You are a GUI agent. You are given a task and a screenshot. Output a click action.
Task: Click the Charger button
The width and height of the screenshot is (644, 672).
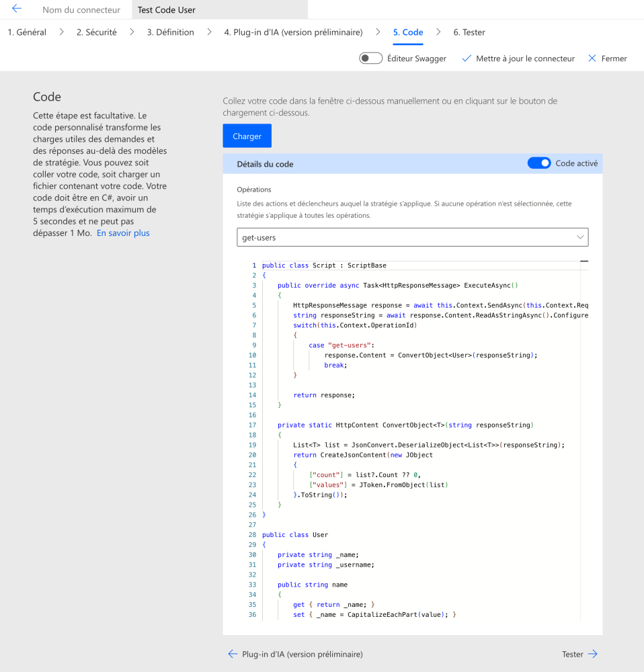click(247, 136)
